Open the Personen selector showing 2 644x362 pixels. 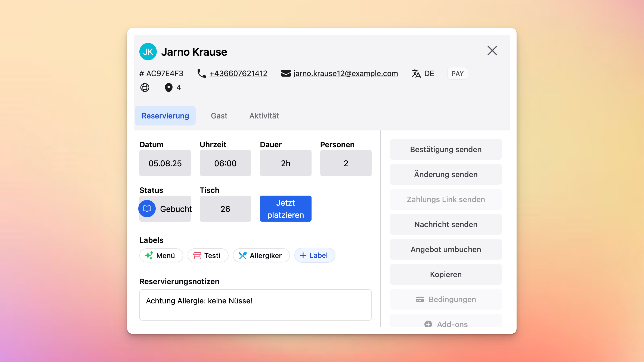(x=346, y=163)
